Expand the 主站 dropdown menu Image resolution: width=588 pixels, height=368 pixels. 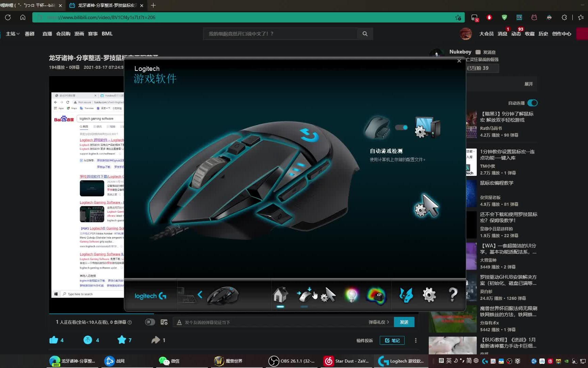pyautogui.click(x=13, y=34)
